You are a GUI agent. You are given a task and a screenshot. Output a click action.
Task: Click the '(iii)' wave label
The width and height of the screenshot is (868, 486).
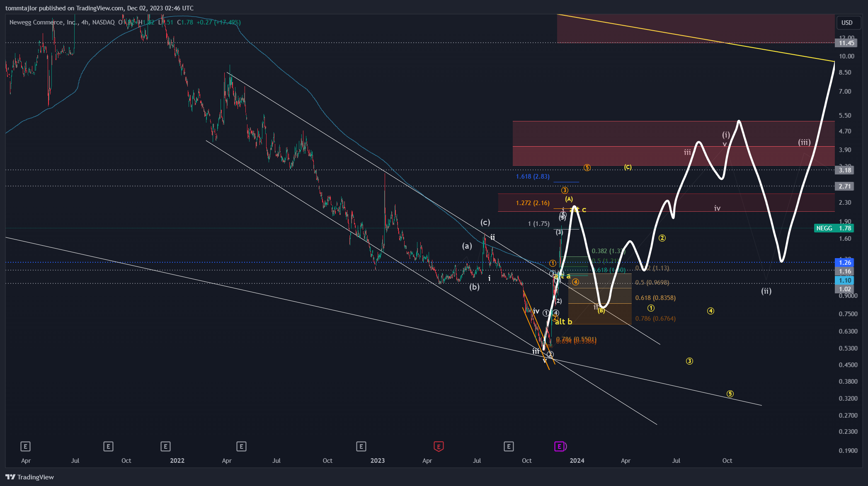tap(805, 143)
